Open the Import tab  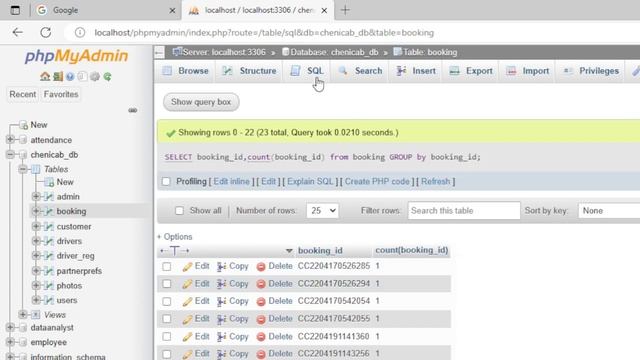[x=527, y=71]
